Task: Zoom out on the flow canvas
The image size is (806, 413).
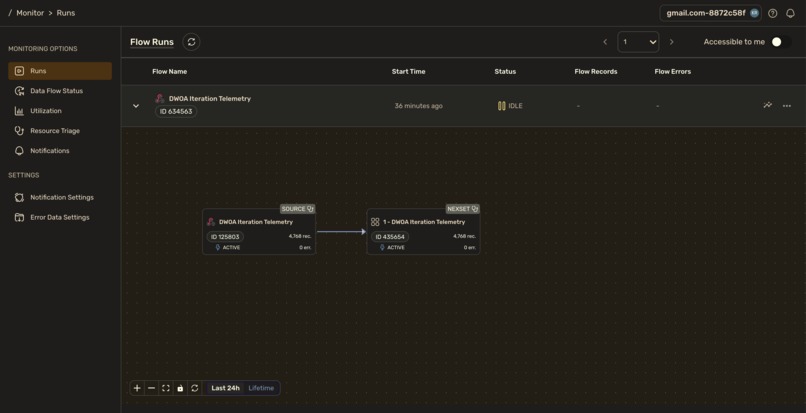Action: coord(151,388)
